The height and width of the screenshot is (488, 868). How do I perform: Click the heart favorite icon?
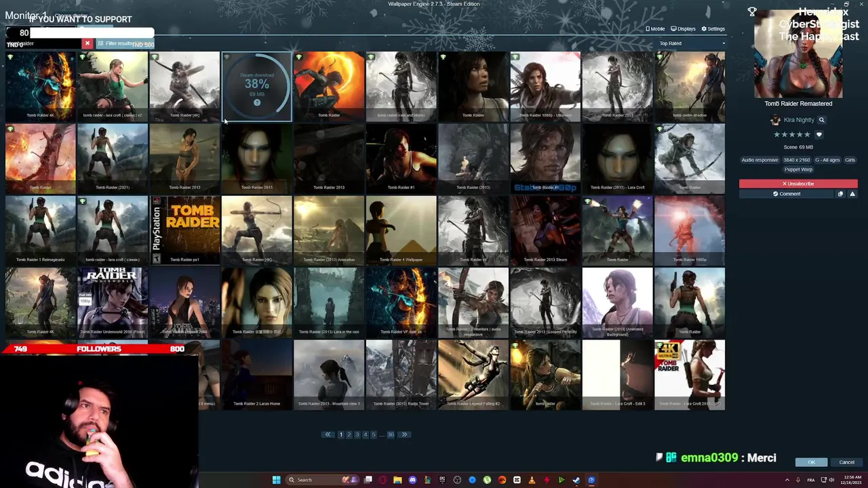point(818,135)
